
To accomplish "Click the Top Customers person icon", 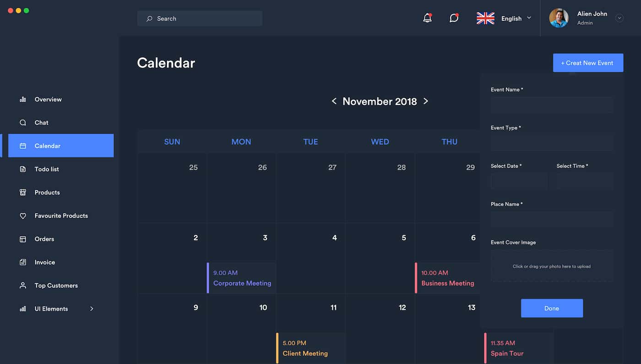I will 23,286.
